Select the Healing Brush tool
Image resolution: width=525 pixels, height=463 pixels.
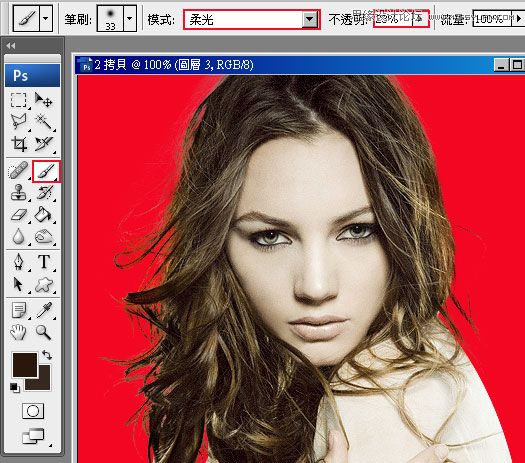coord(18,171)
